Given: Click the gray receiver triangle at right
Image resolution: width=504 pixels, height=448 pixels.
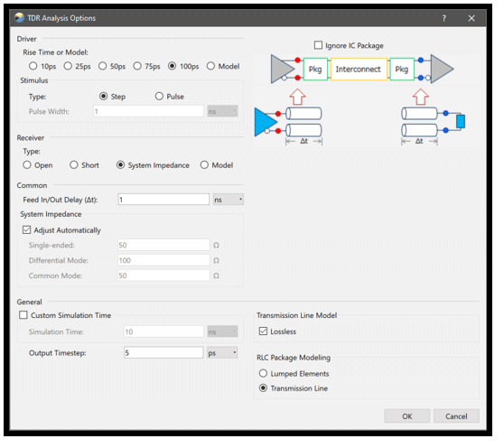Looking at the screenshot, I should coord(442,69).
